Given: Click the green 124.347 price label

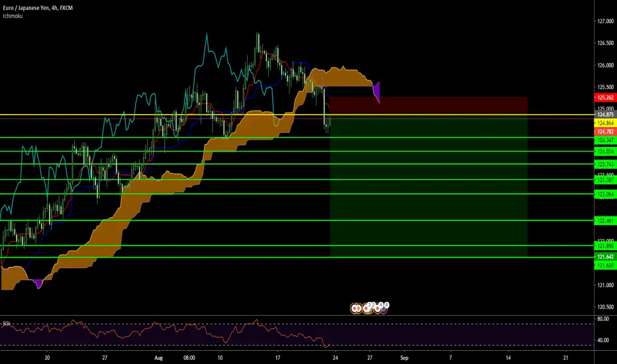Looking at the screenshot, I should (605, 140).
